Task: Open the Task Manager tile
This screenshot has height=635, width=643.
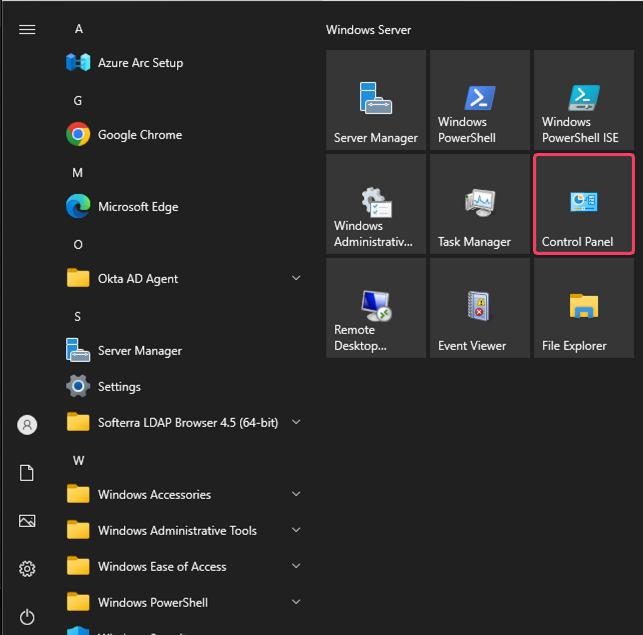Action: coord(480,204)
